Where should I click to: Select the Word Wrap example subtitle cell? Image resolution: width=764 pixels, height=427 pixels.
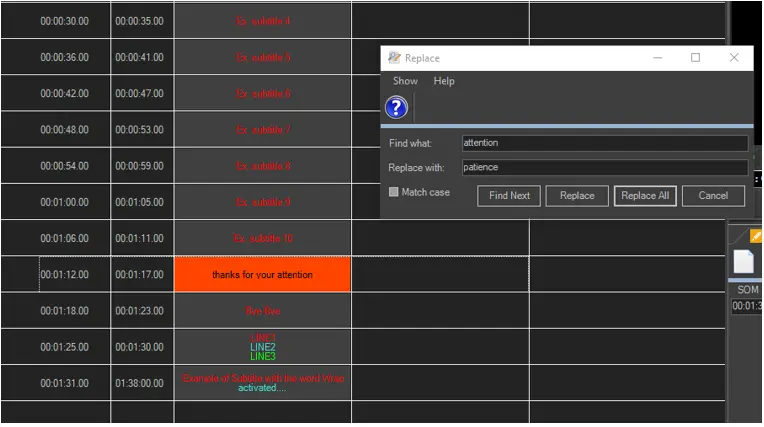pyautogui.click(x=262, y=383)
